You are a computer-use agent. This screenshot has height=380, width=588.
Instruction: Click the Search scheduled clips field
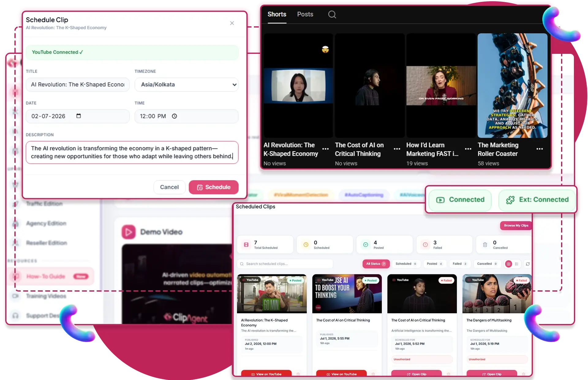tap(285, 264)
